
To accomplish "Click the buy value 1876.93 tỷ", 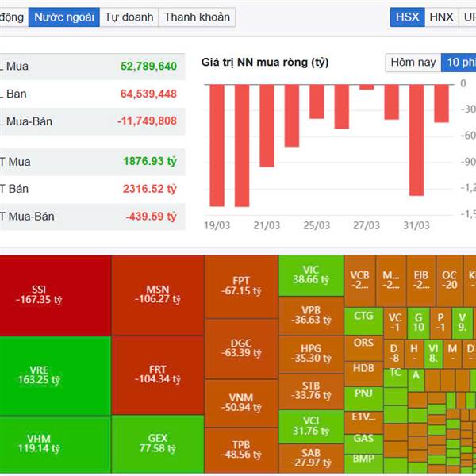I will (150, 161).
